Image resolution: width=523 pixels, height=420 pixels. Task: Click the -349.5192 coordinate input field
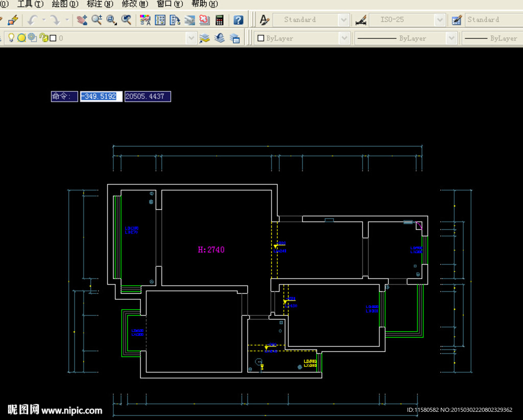[x=101, y=96]
